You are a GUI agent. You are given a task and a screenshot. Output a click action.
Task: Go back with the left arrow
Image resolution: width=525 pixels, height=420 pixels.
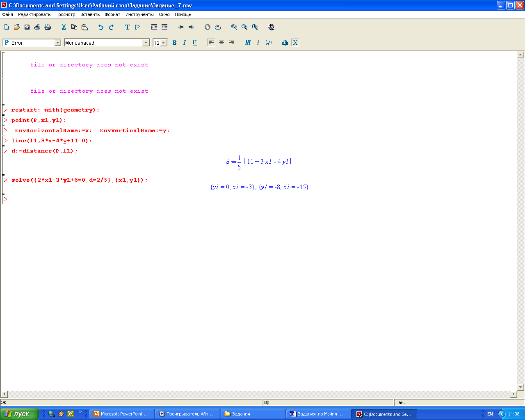click(180, 27)
